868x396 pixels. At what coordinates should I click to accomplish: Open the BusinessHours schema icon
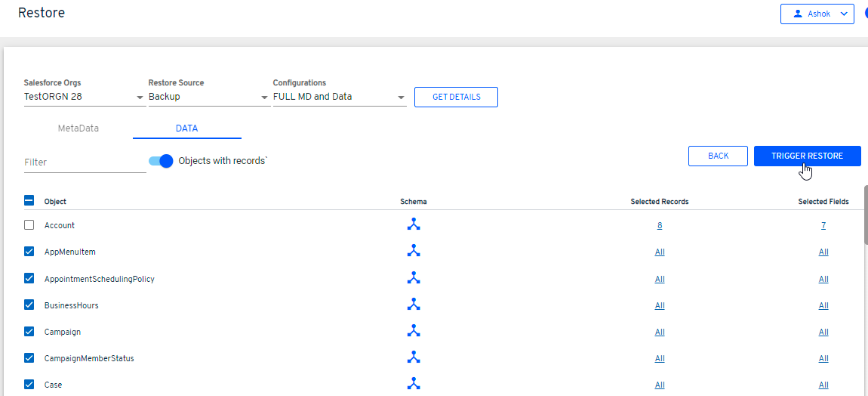point(413,305)
